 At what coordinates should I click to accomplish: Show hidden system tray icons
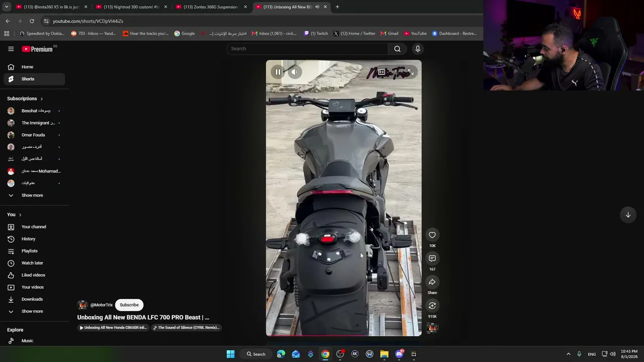click(x=569, y=354)
